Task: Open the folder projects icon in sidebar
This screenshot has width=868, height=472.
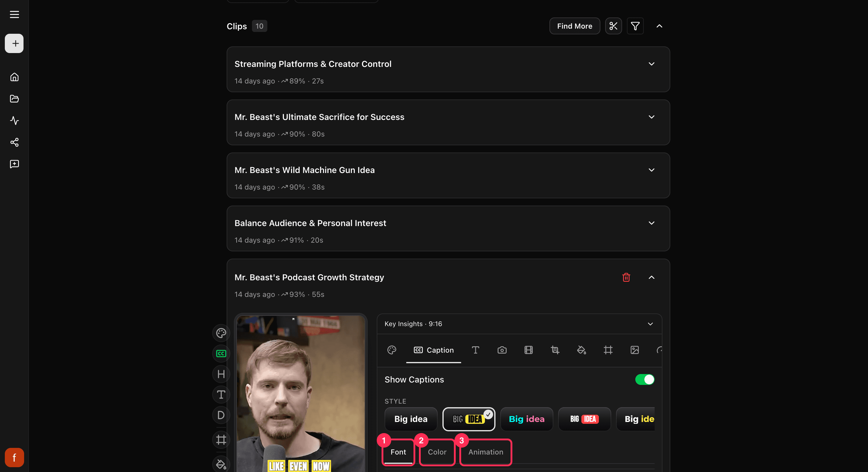Action: [14, 99]
